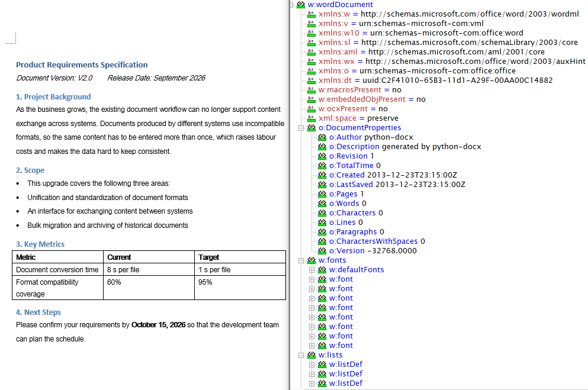Click the '3. Key Metrics' heading

[40, 244]
